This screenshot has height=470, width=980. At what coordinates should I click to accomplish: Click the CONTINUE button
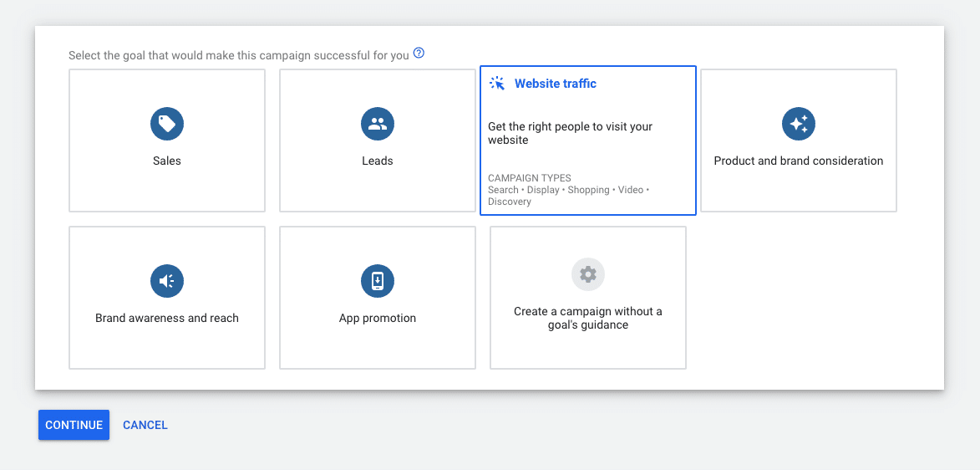pos(74,425)
